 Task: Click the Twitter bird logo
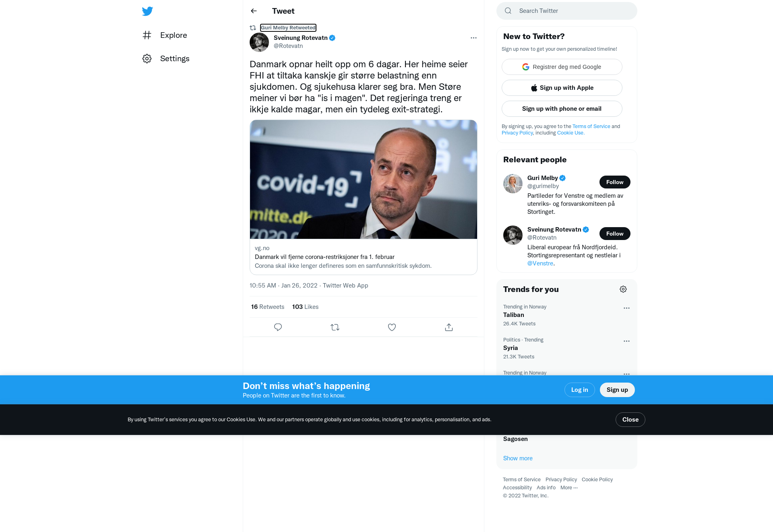pyautogui.click(x=147, y=11)
